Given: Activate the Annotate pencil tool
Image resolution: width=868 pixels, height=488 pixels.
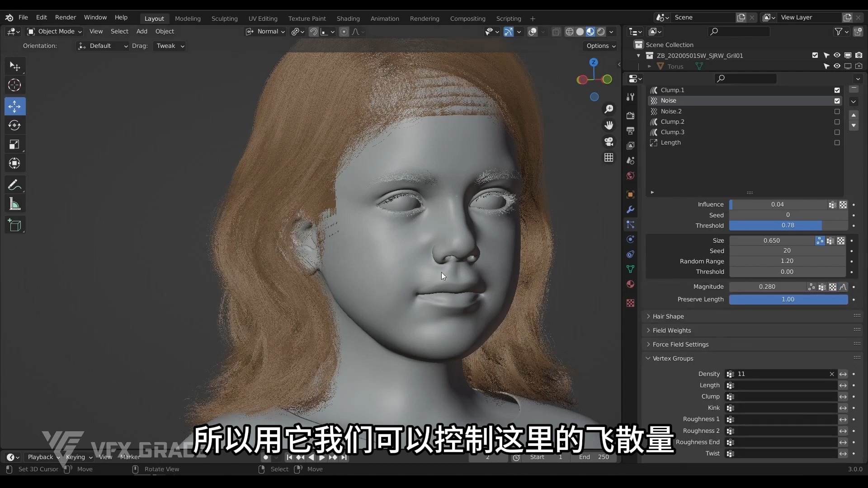Looking at the screenshot, I should pyautogui.click(x=14, y=185).
